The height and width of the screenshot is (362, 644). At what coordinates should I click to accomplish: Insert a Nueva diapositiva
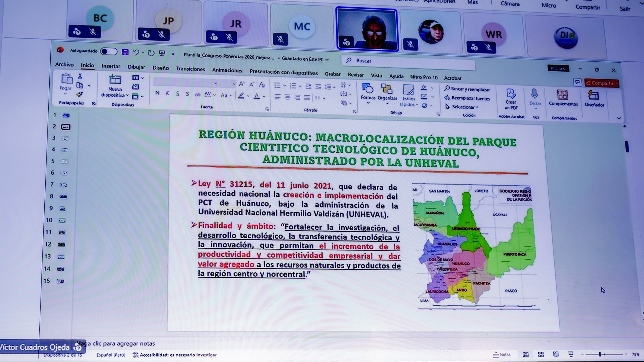(115, 86)
